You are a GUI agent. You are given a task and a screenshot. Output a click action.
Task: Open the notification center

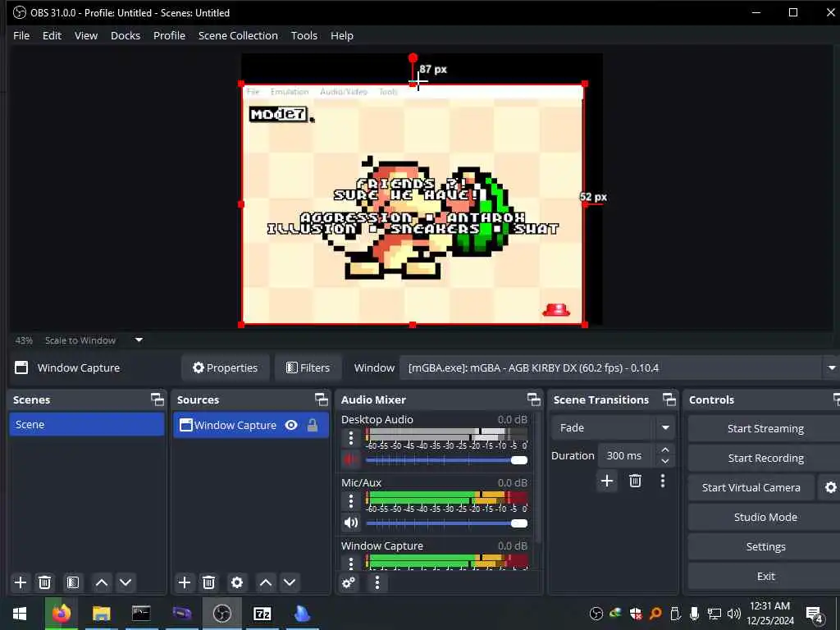pos(814,614)
